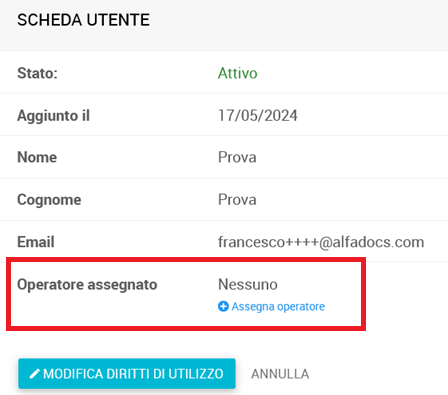Click the date 17/05/2024

tap(258, 115)
